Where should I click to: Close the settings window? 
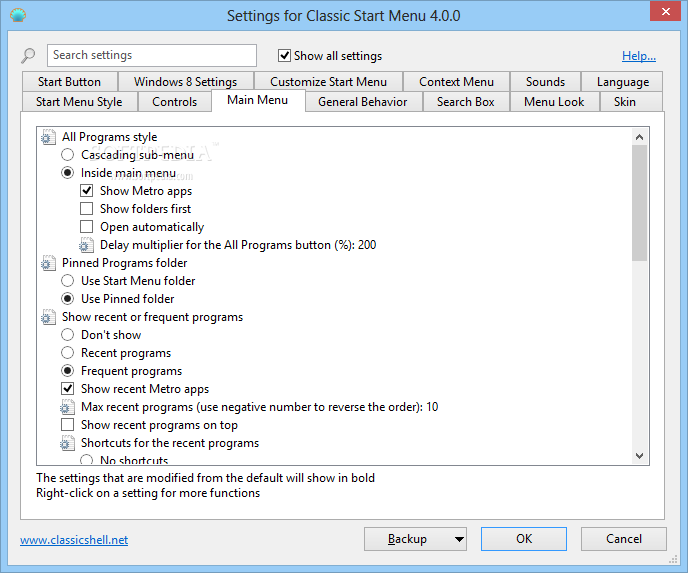coord(666,11)
